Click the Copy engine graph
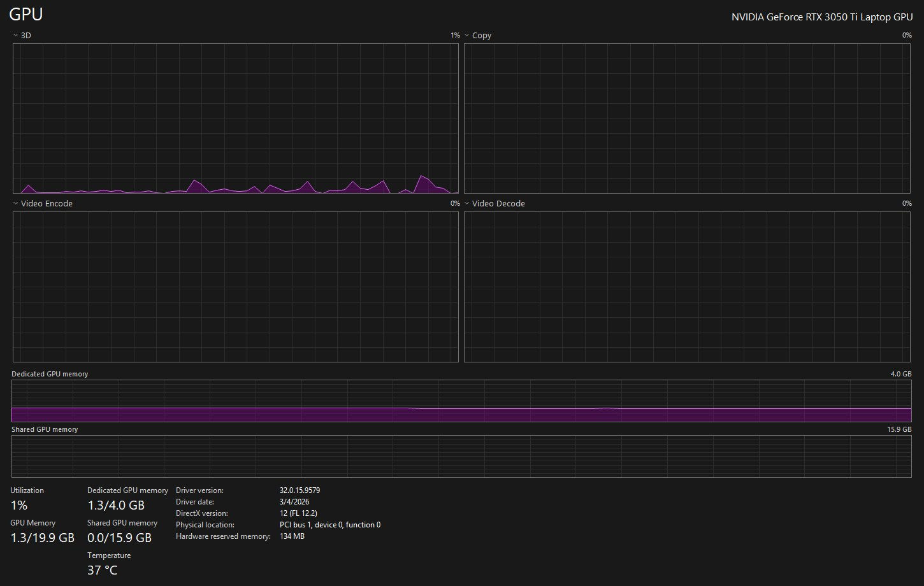The image size is (924, 586). click(688, 118)
